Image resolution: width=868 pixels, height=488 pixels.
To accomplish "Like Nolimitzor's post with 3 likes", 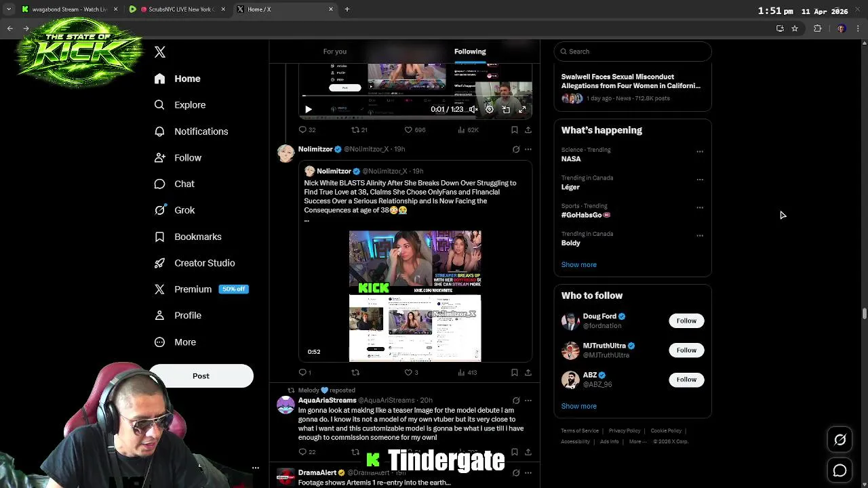I will 412,372.
